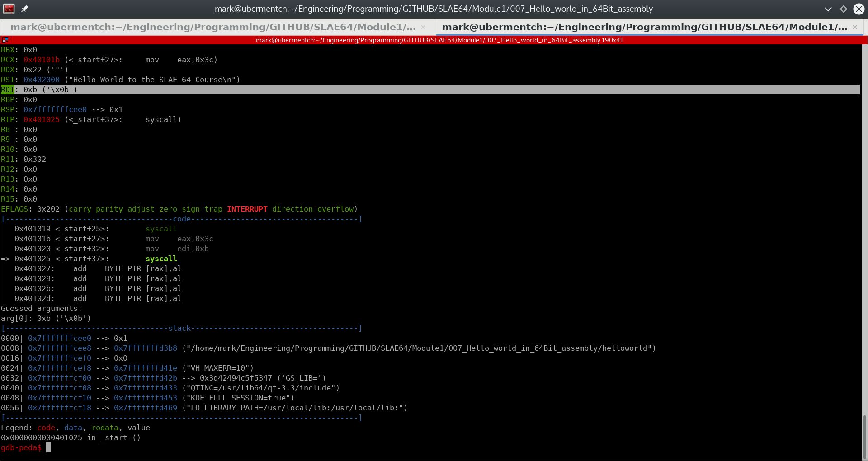Click the blue "data" word in the Legend
The height and width of the screenshot is (461, 868).
pos(73,428)
